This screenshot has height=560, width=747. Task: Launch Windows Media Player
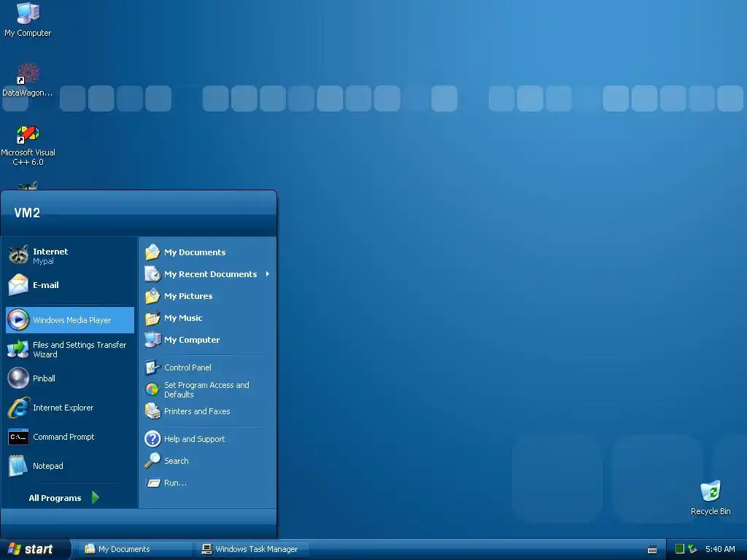pyautogui.click(x=70, y=320)
